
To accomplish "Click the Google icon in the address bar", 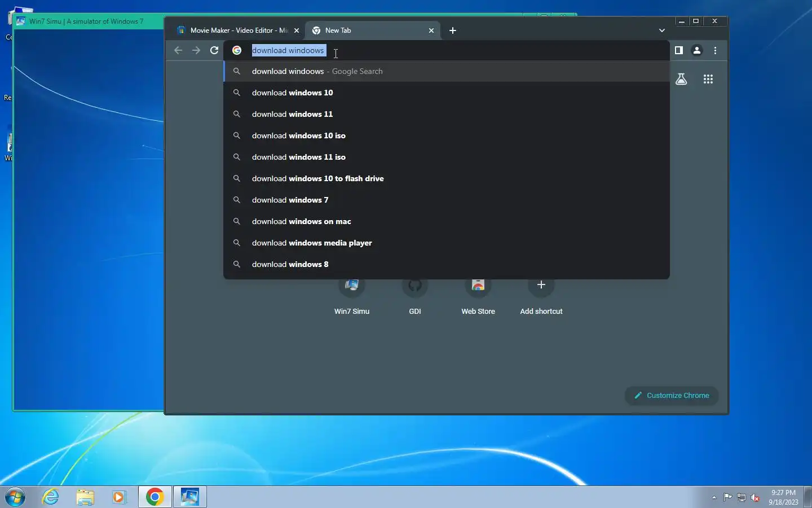I will [x=237, y=50].
